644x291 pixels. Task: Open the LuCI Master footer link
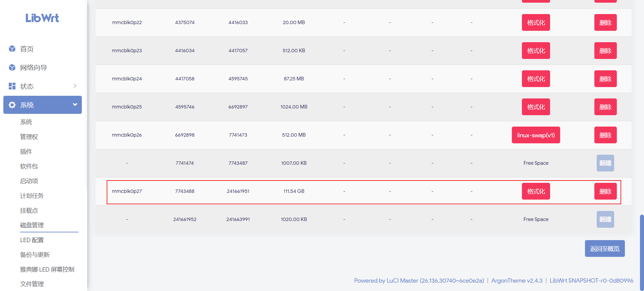click(419, 281)
